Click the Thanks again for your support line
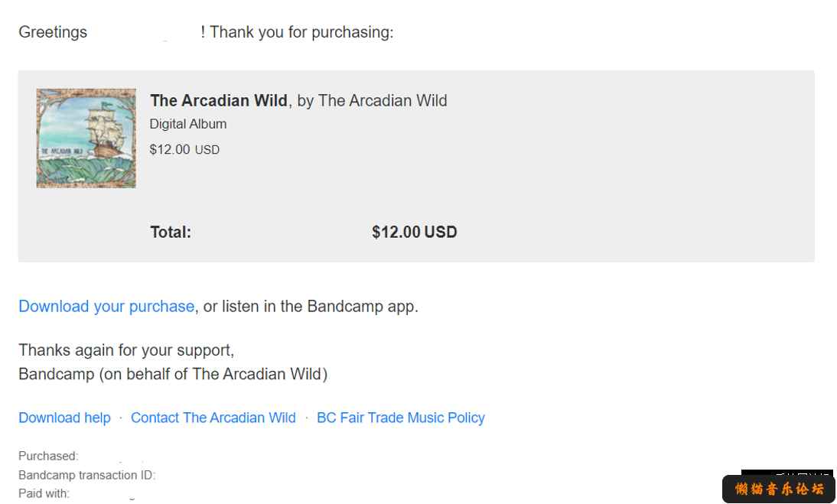 point(126,350)
